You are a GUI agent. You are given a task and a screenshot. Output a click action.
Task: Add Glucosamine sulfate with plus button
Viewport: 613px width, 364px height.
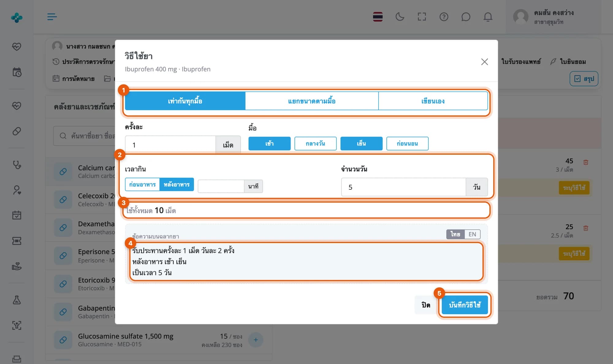256,340
